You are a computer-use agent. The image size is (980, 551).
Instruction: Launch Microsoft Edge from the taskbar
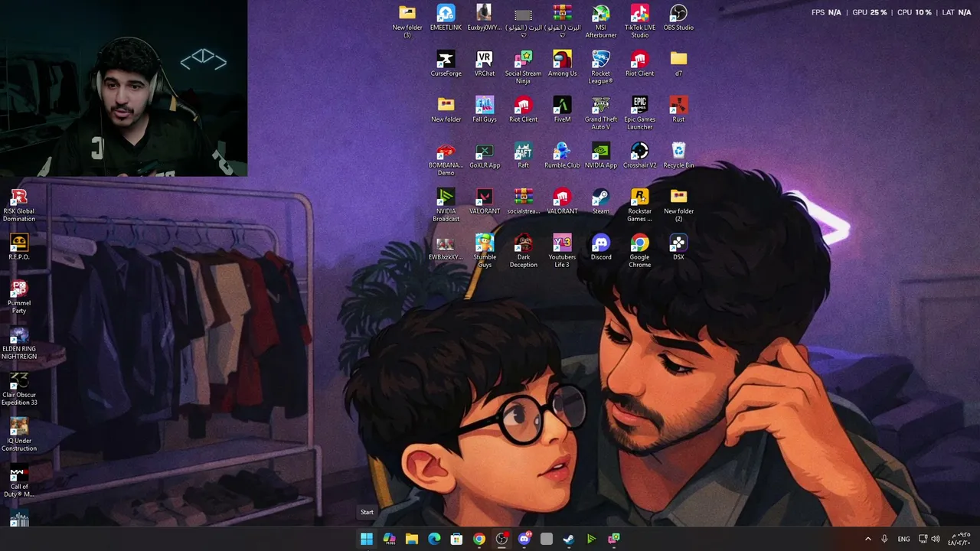point(434,539)
